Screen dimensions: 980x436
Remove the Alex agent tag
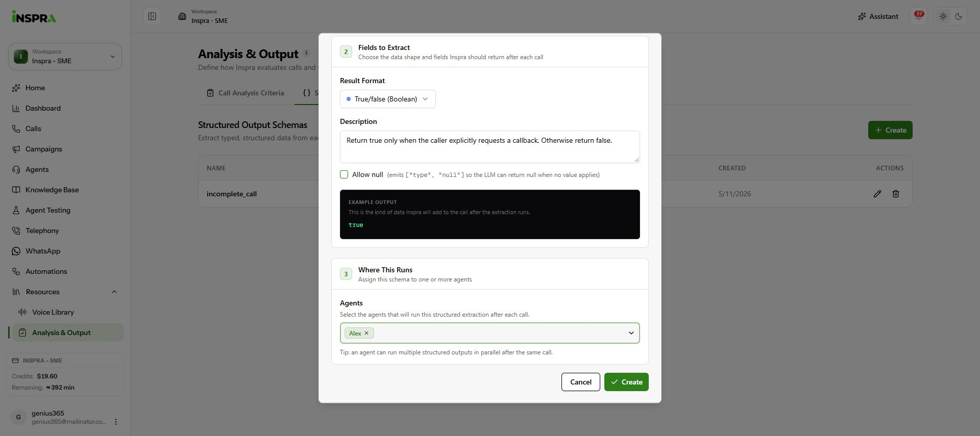366,333
